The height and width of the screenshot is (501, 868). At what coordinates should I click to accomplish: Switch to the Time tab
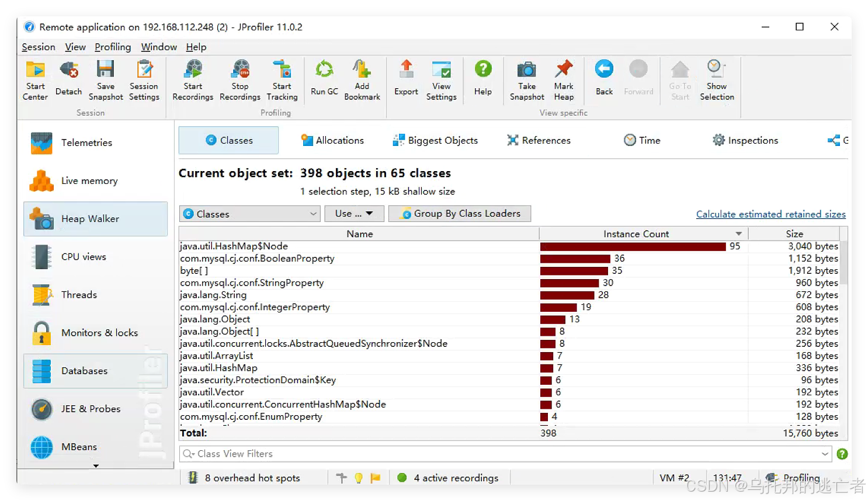642,140
